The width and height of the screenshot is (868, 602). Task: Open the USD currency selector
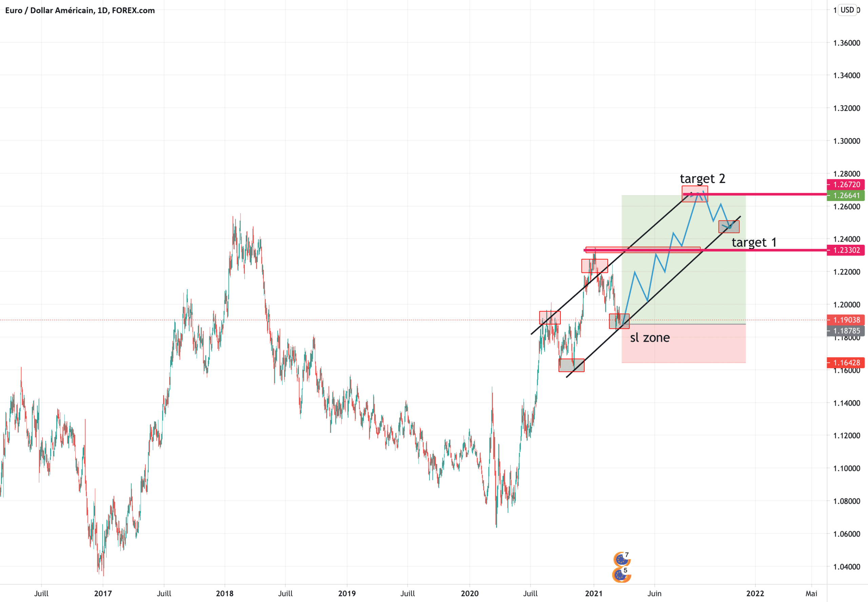[847, 10]
